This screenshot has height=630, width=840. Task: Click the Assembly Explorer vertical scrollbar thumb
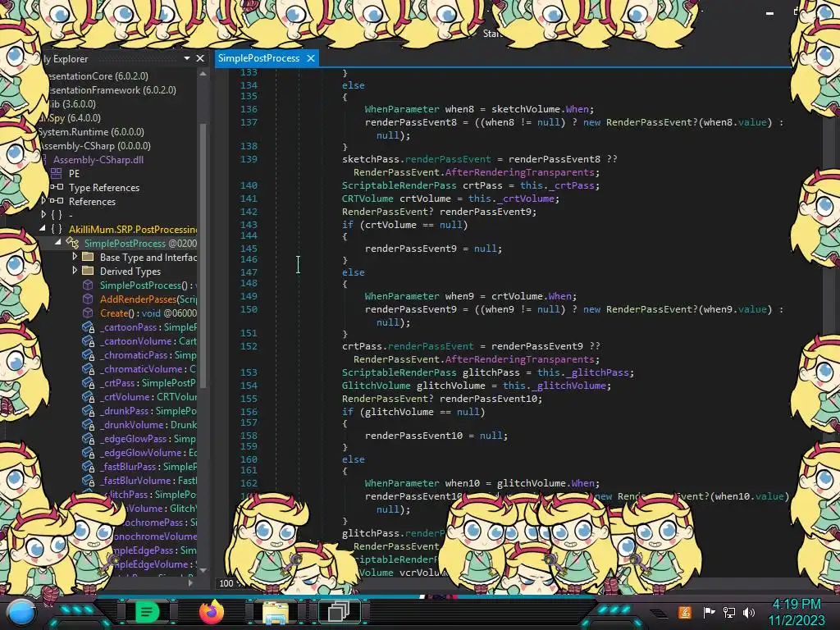coord(203,254)
